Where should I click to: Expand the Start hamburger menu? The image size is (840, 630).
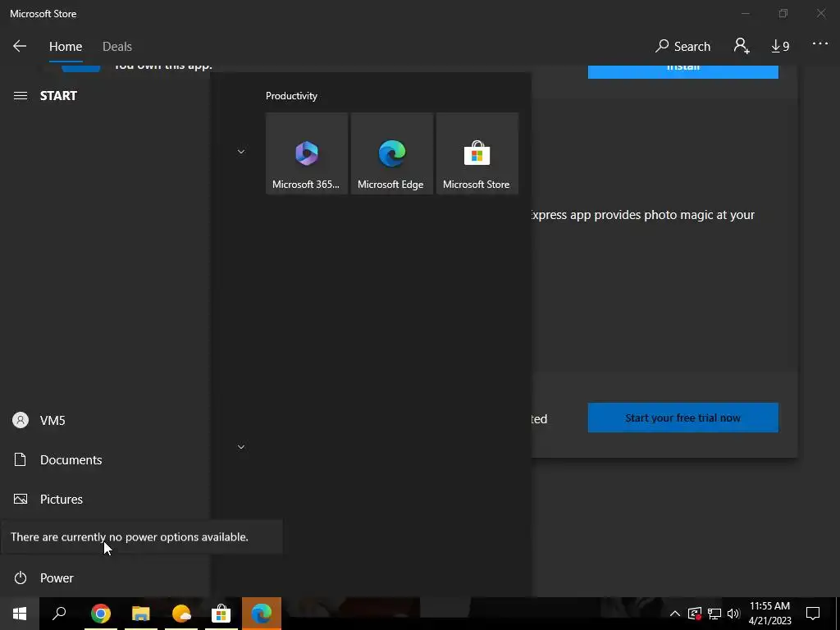(x=21, y=96)
